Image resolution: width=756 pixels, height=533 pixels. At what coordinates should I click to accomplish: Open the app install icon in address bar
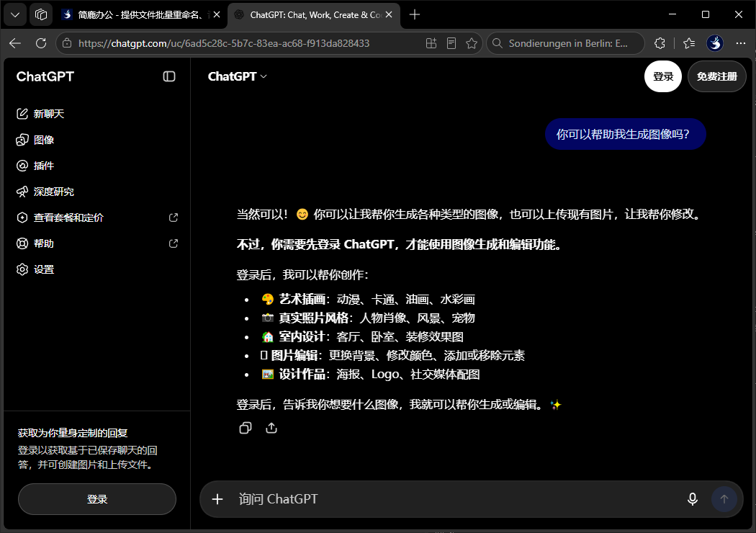pyautogui.click(x=431, y=43)
